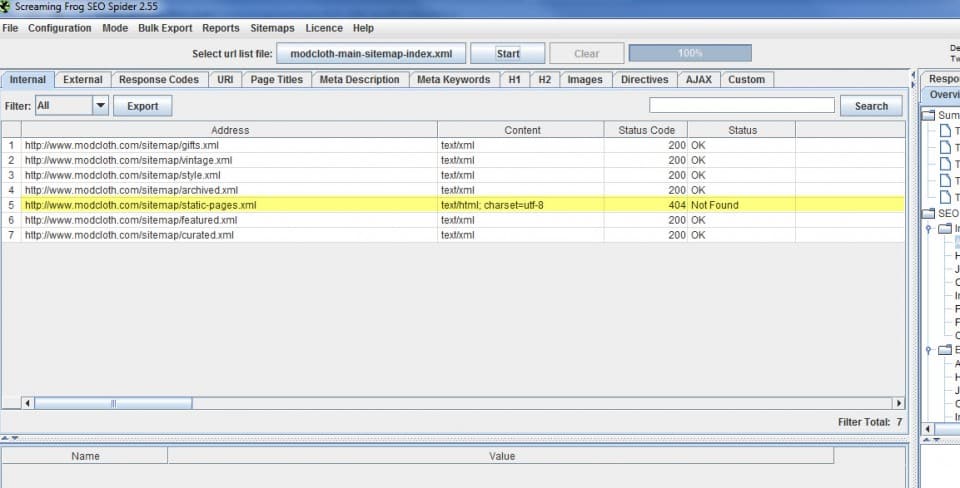Switch to the Page Titles tab
Image resolution: width=960 pixels, height=488 pixels.
click(277, 80)
